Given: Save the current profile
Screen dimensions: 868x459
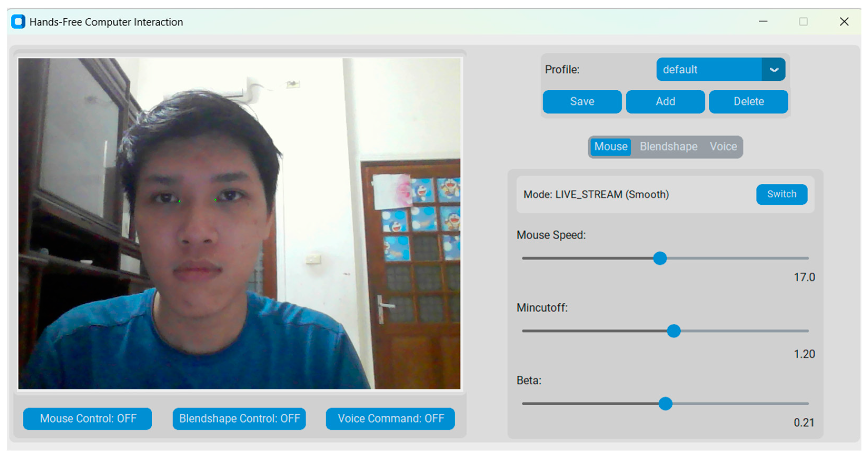Looking at the screenshot, I should [x=582, y=101].
